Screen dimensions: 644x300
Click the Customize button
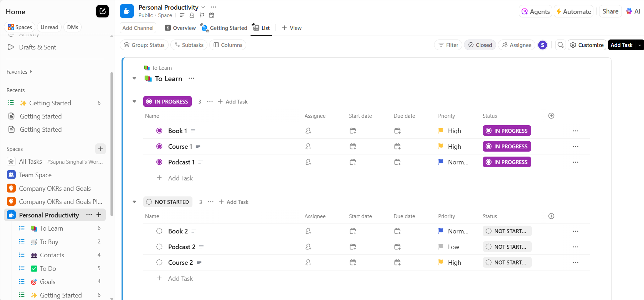587,45
